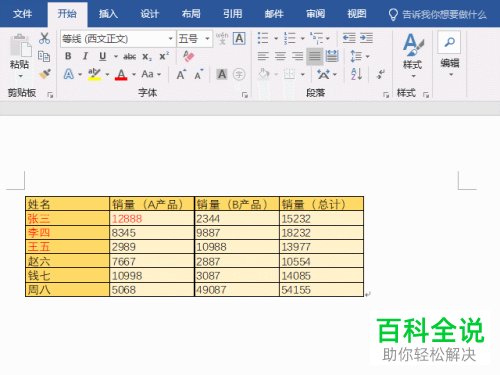Toggle Underline formatting

(x=103, y=56)
